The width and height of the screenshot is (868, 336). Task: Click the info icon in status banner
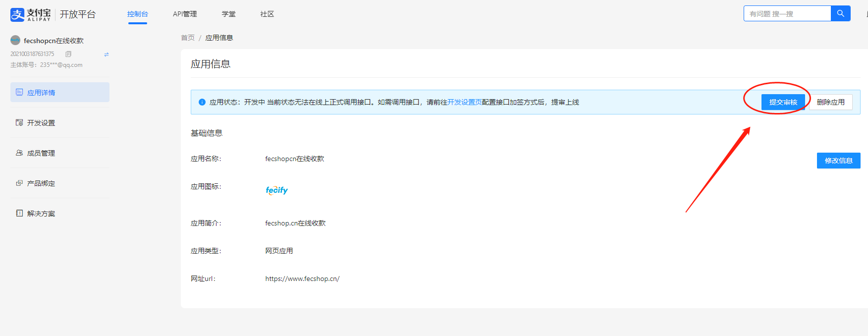(x=202, y=102)
